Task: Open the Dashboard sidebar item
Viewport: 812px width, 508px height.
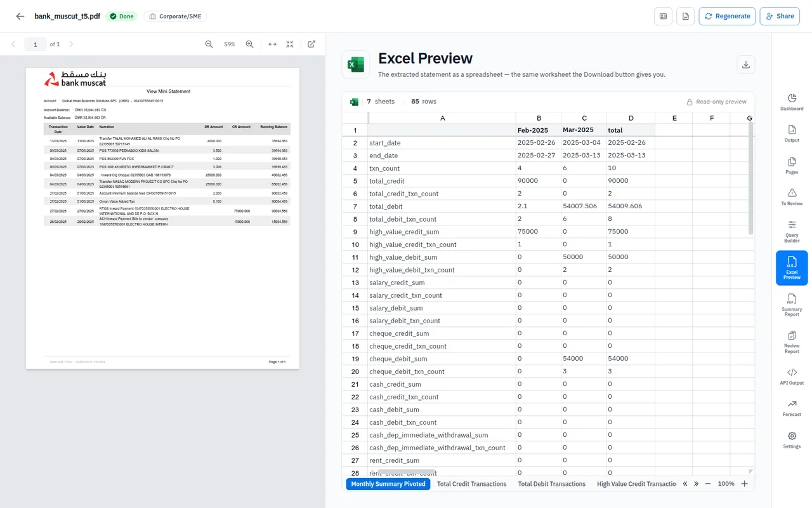Action: 792,102
